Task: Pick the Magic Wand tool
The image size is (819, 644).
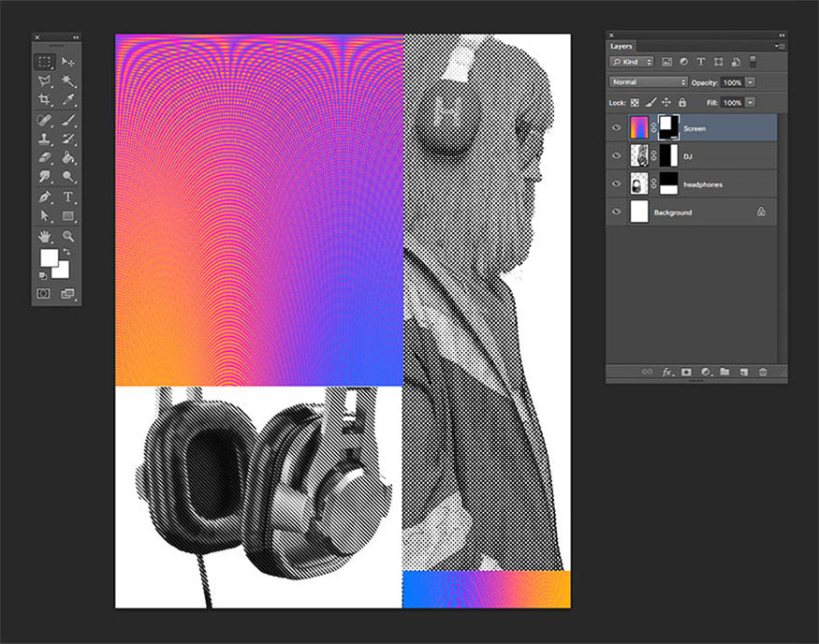Action: [68, 80]
